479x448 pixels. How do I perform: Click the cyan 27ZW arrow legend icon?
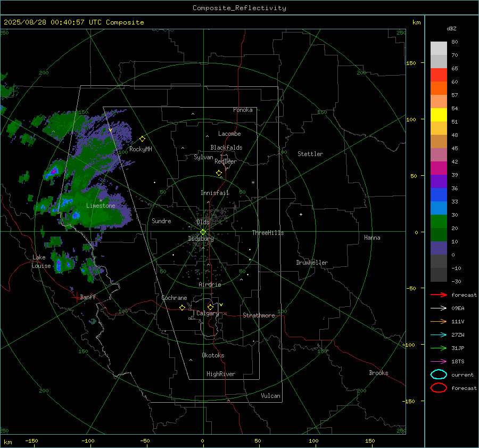click(439, 335)
